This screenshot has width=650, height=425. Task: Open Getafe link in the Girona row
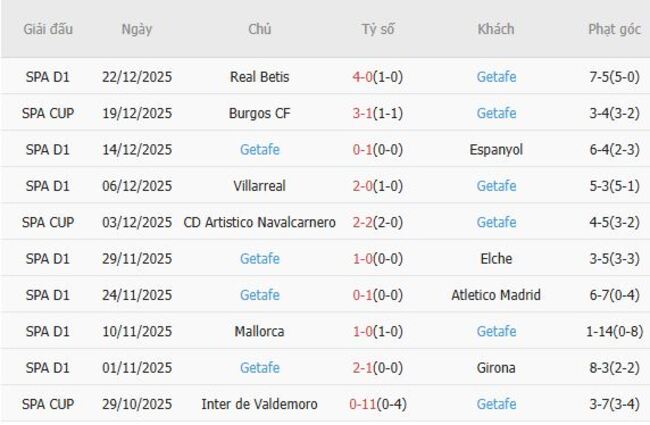pyautogui.click(x=260, y=367)
